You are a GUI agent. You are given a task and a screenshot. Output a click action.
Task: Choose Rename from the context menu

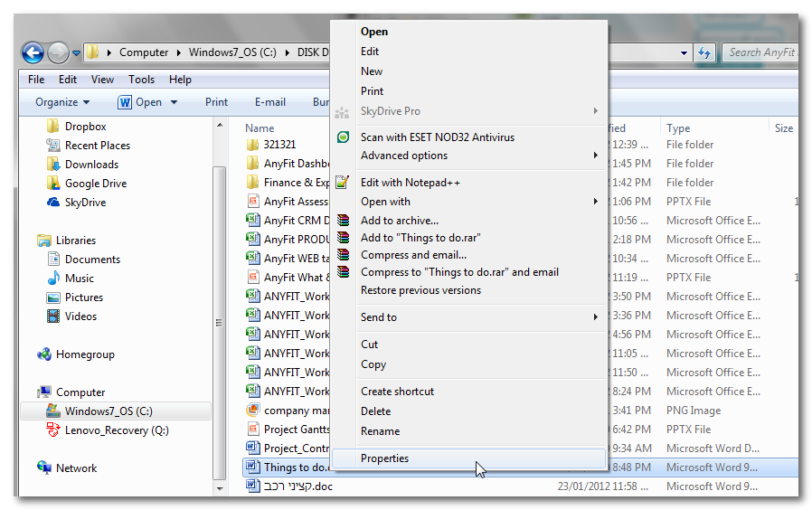[x=380, y=431]
